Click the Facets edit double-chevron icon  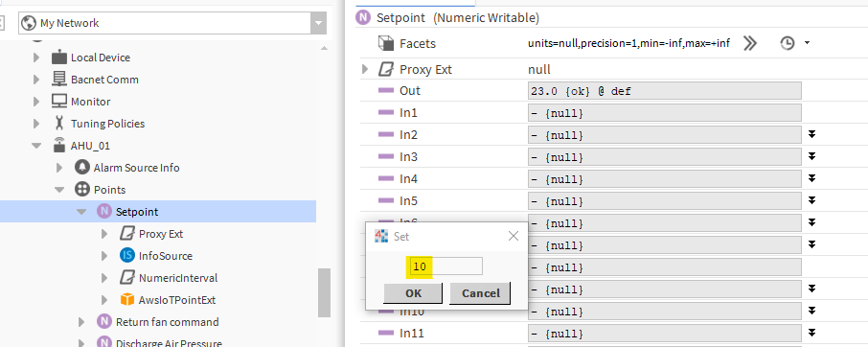point(749,43)
